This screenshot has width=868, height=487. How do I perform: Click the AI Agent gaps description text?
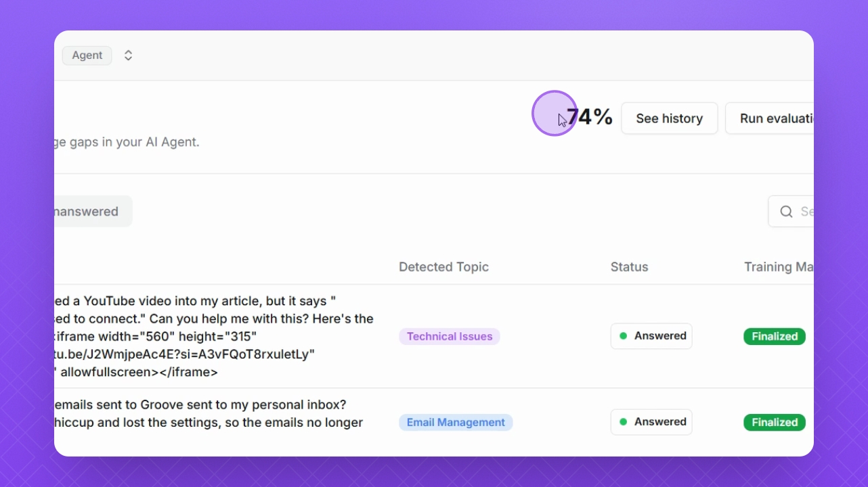(127, 143)
